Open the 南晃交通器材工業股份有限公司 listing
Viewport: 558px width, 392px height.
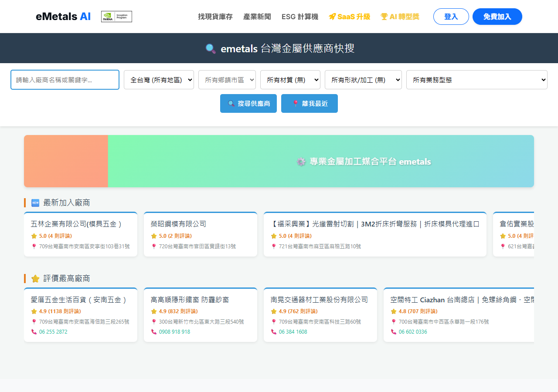point(320,314)
